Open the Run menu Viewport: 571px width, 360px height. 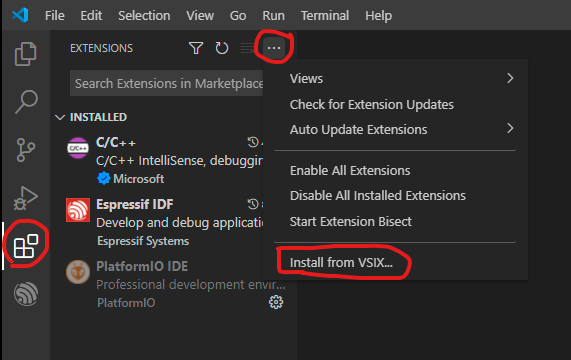click(273, 16)
